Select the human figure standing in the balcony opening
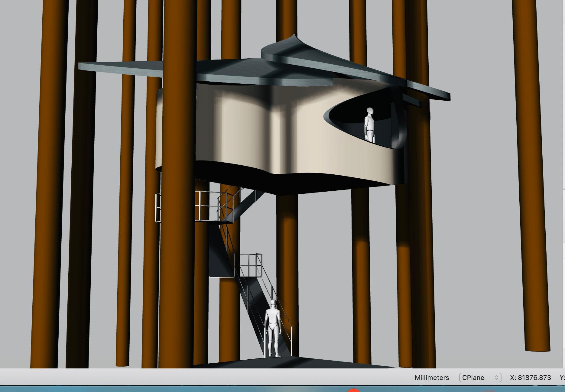The image size is (565, 392). coord(369,125)
